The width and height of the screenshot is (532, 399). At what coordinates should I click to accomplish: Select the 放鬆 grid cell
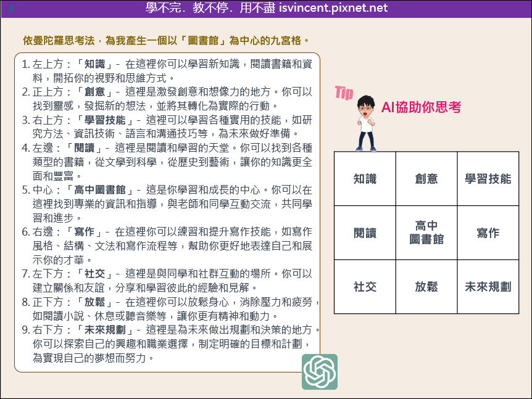(426, 287)
